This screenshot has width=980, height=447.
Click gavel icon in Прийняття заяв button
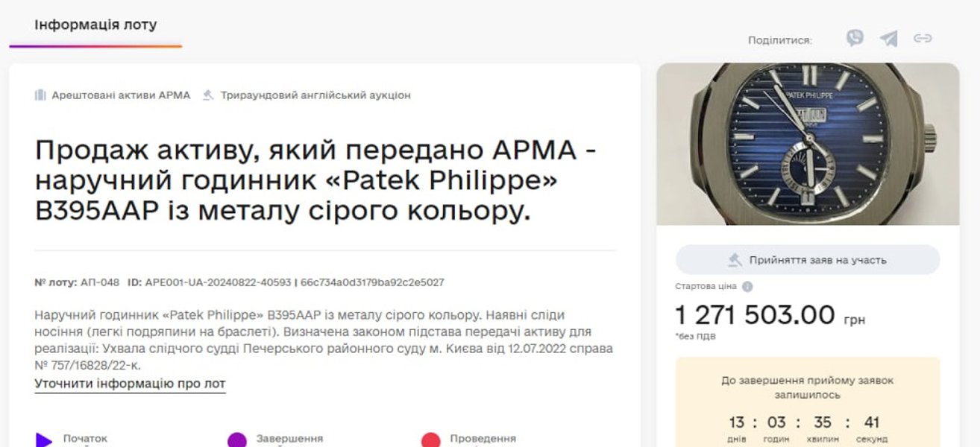tap(735, 260)
